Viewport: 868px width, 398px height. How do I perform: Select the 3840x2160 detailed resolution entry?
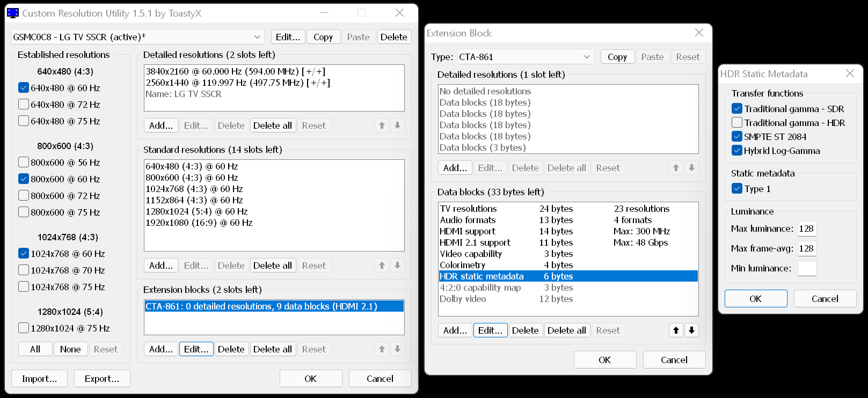click(235, 71)
